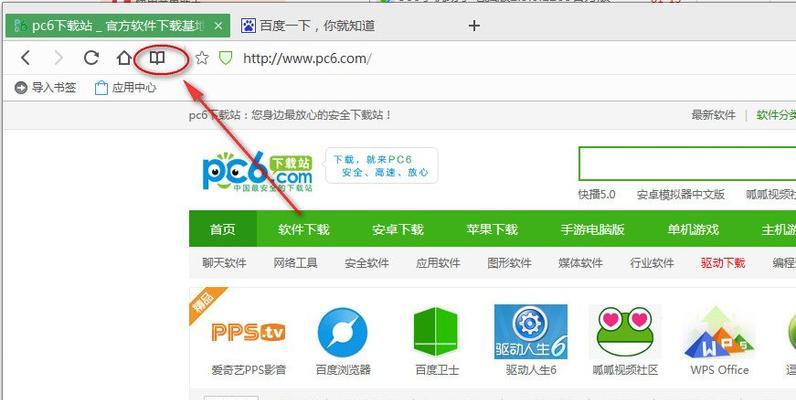
Task: Open the 最新软件 link
Action: [x=713, y=115]
